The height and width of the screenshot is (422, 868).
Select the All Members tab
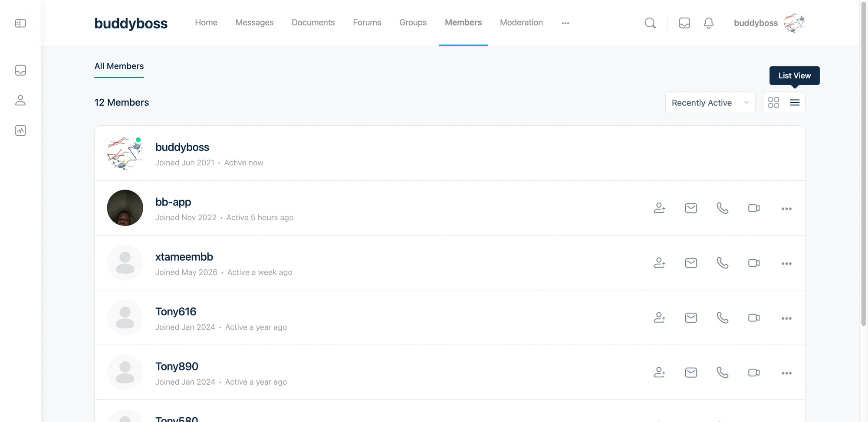pyautogui.click(x=119, y=66)
